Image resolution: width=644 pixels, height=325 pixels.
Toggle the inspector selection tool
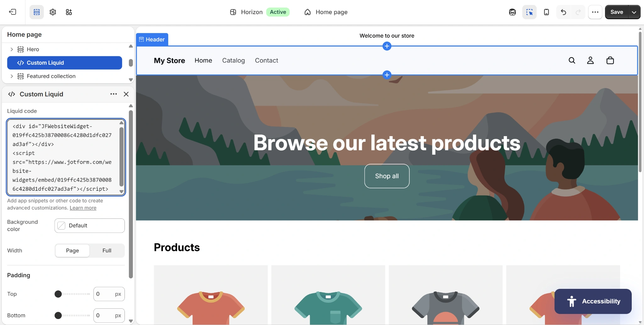point(530,12)
